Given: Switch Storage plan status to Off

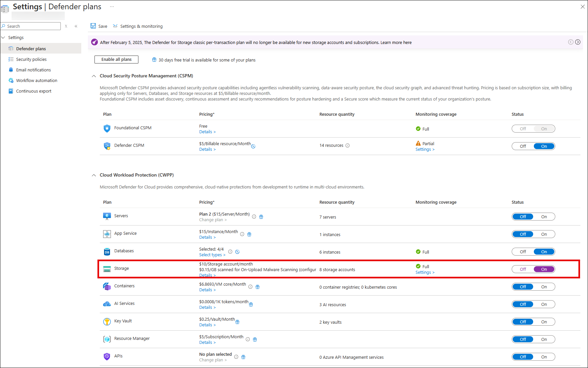Looking at the screenshot, I should click(x=523, y=269).
